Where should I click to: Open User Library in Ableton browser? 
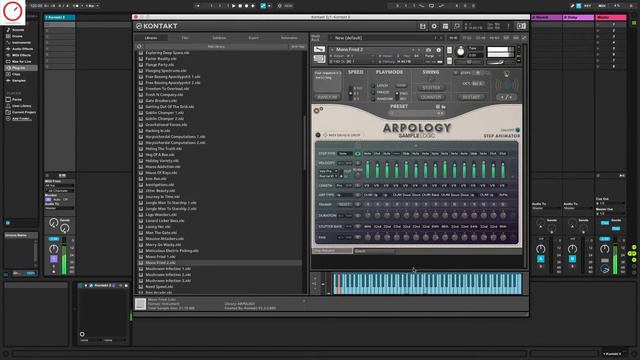22,106
